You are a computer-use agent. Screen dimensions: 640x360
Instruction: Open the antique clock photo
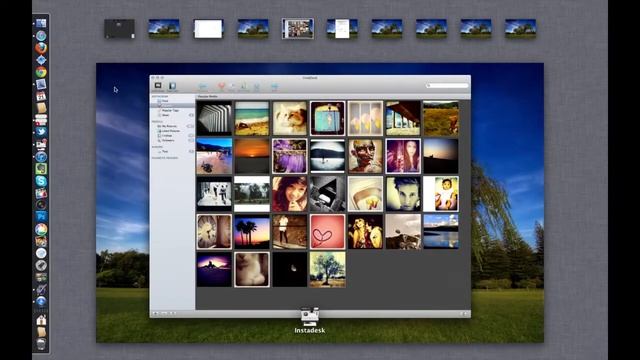pyautogui.click(x=214, y=232)
